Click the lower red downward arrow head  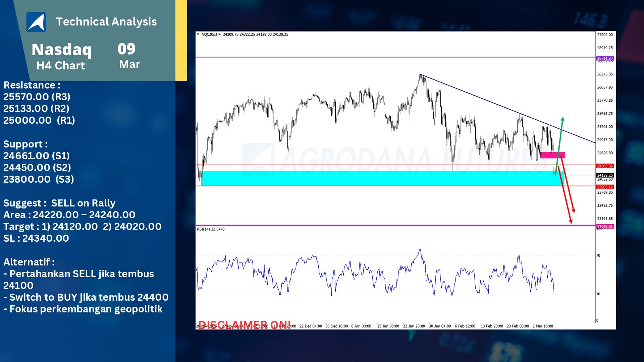[x=571, y=221]
